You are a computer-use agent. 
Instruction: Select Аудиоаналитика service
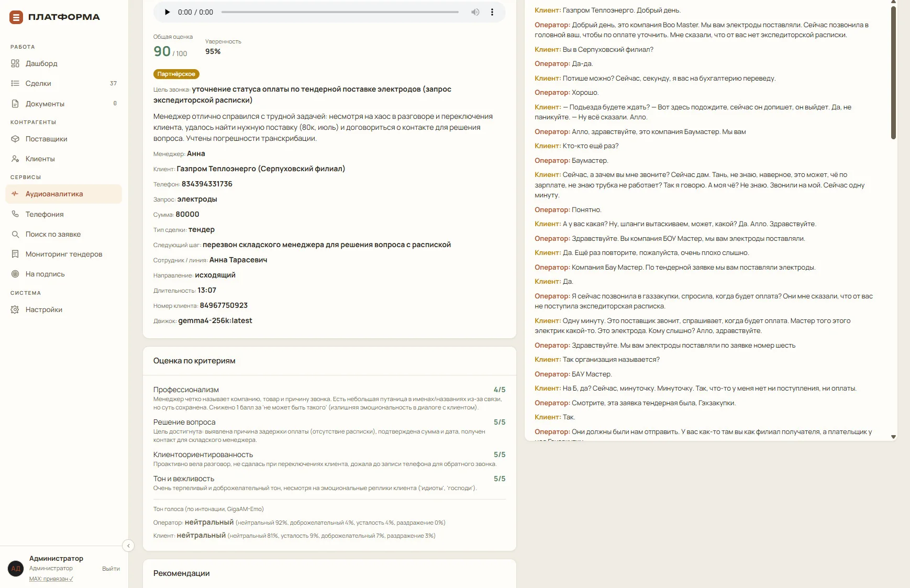(x=63, y=194)
